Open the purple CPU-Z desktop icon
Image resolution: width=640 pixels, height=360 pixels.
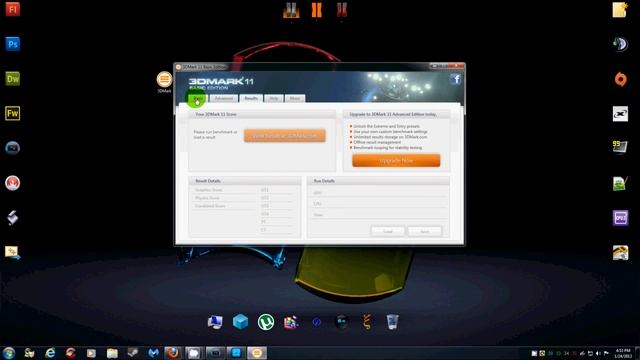[620, 218]
